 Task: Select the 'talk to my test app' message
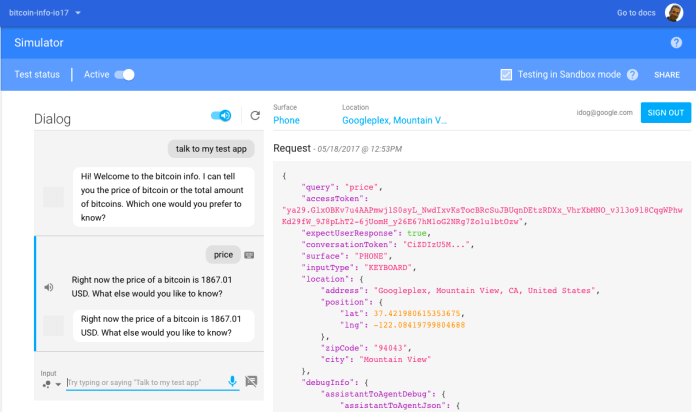(x=210, y=148)
